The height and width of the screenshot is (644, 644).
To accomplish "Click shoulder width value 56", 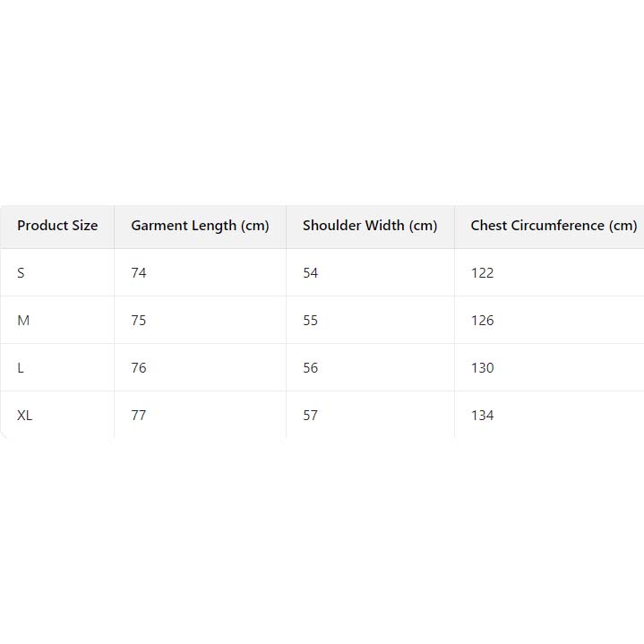I will coord(311,368).
